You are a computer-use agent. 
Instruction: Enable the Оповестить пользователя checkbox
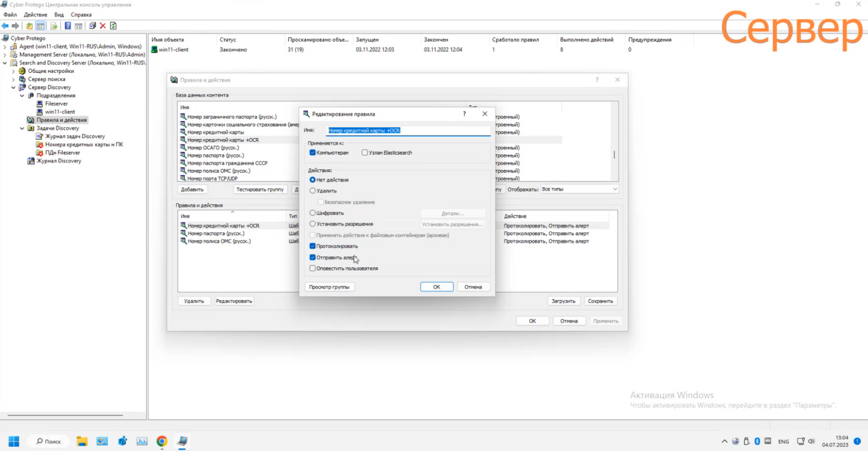tap(312, 268)
